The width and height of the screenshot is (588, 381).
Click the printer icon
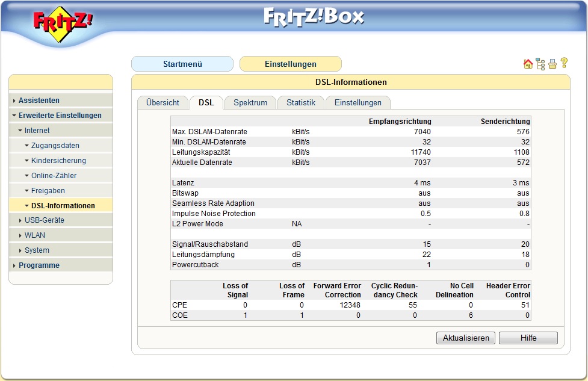click(x=552, y=64)
